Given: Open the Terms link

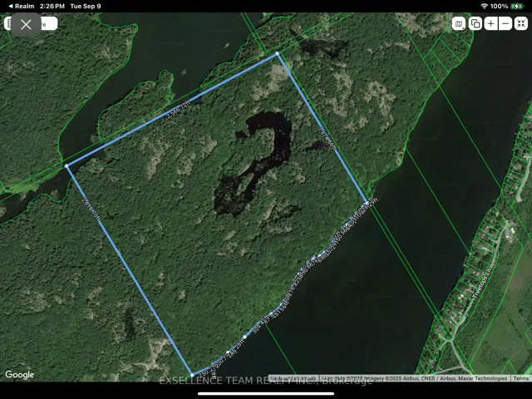Looking at the screenshot, I should 520,378.
